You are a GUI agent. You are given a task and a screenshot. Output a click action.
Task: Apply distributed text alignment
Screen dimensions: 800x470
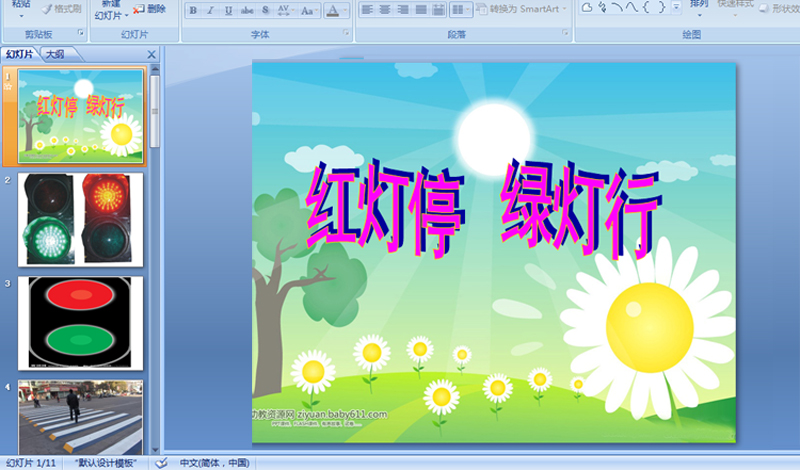click(438, 10)
